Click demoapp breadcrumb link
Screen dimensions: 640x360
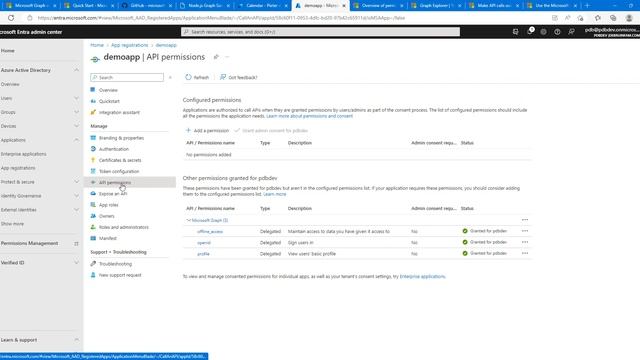click(166, 45)
